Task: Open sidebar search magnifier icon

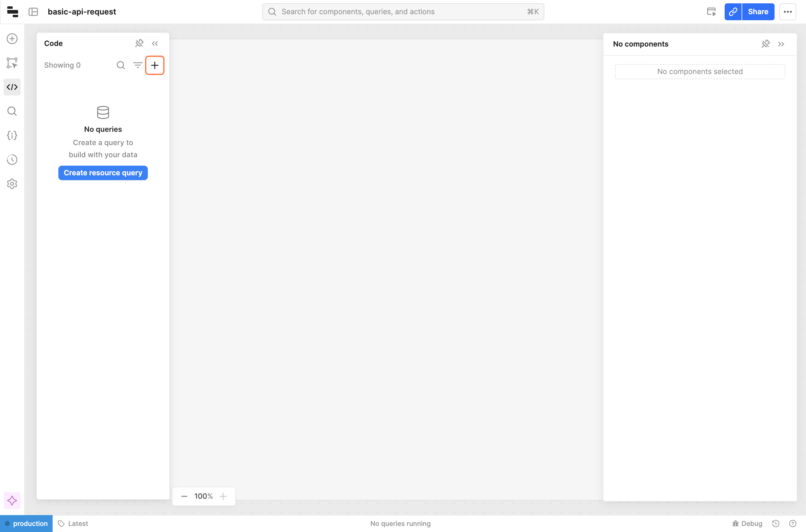Action: [12, 111]
